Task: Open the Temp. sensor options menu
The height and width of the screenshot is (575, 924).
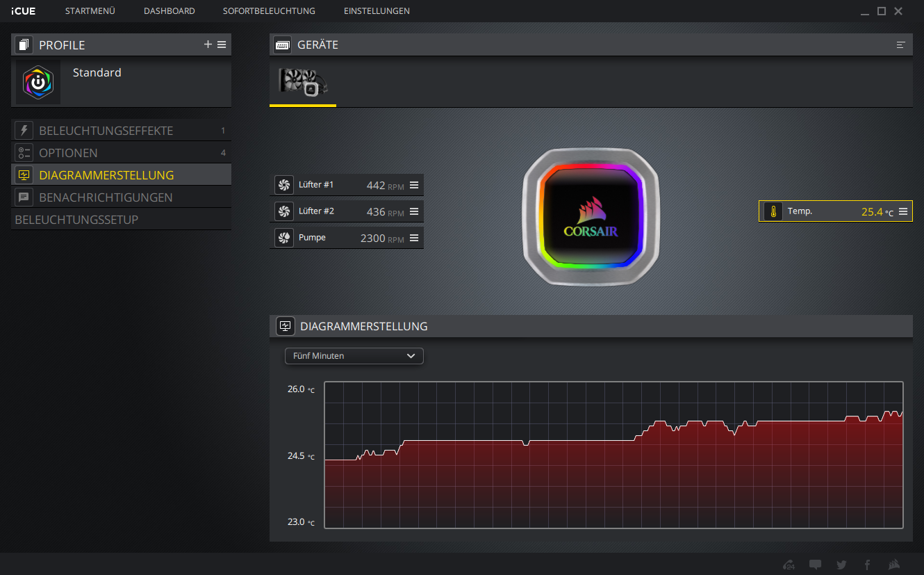Action: point(903,211)
